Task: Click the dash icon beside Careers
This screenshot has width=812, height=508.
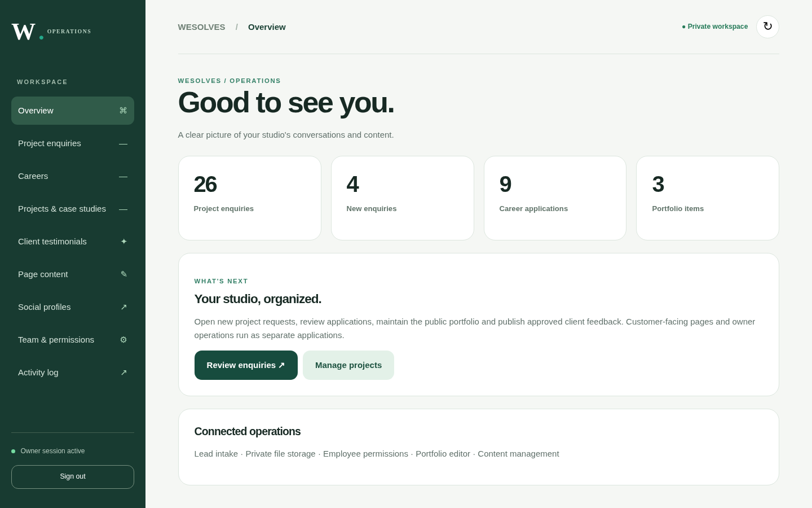Action: coord(123,176)
